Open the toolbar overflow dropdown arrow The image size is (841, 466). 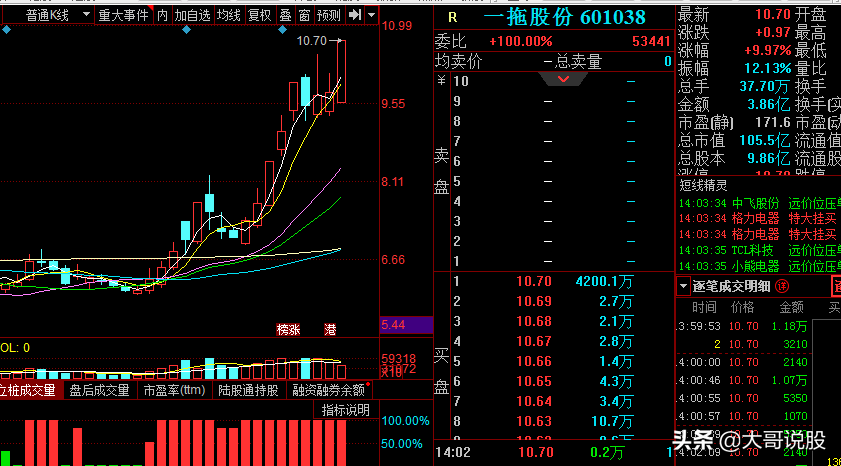tap(371, 15)
